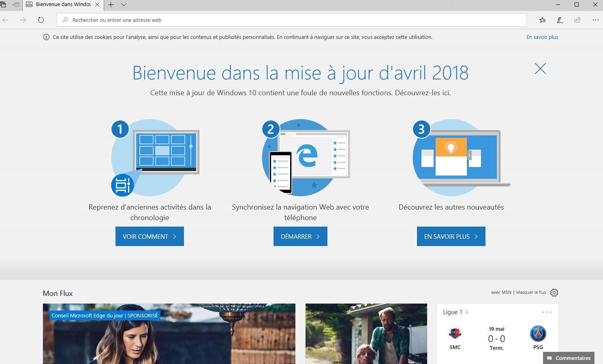Click the Masquer le flux link

tap(531, 292)
